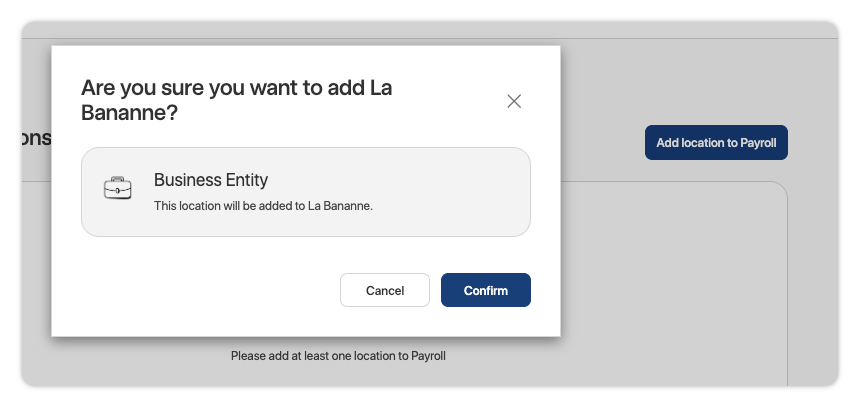The image size is (860, 408).
Task: Click 'La Bananne.' in the card description
Action: pos(340,206)
